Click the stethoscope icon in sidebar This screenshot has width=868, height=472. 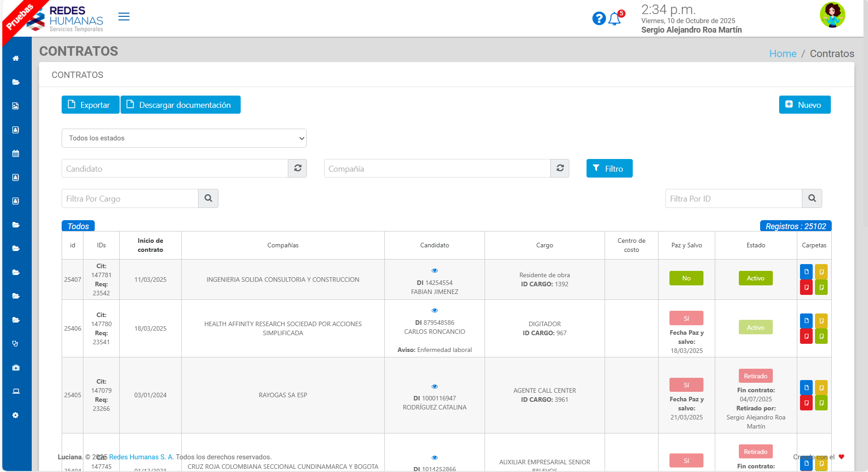point(16,344)
